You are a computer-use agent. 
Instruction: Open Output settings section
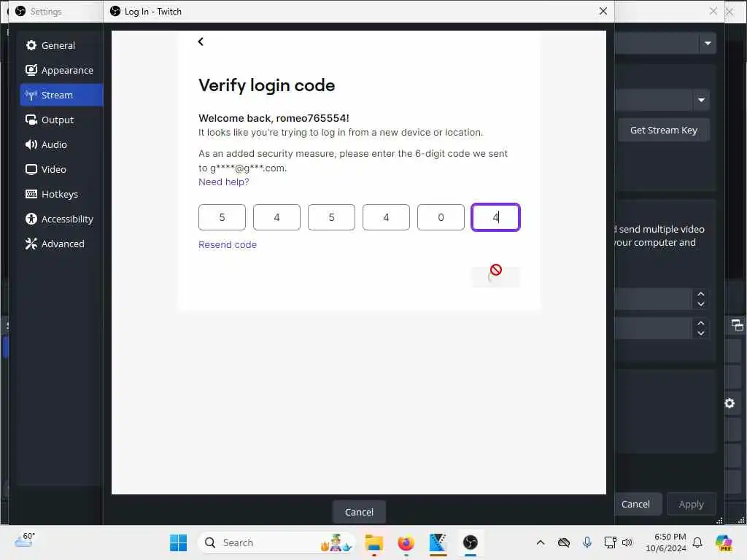tap(61, 120)
